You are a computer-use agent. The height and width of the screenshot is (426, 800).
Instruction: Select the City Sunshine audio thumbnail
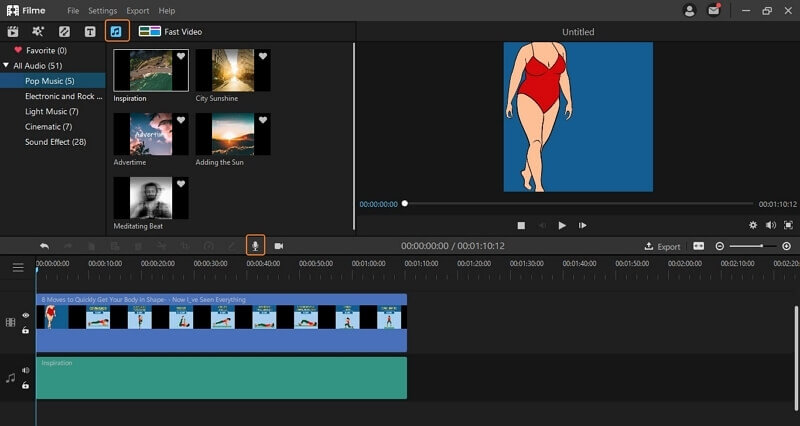tap(233, 70)
